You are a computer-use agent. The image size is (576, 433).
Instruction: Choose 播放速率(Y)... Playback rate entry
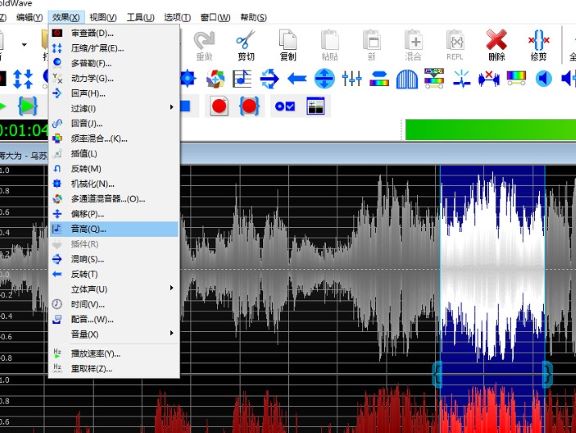(114, 354)
